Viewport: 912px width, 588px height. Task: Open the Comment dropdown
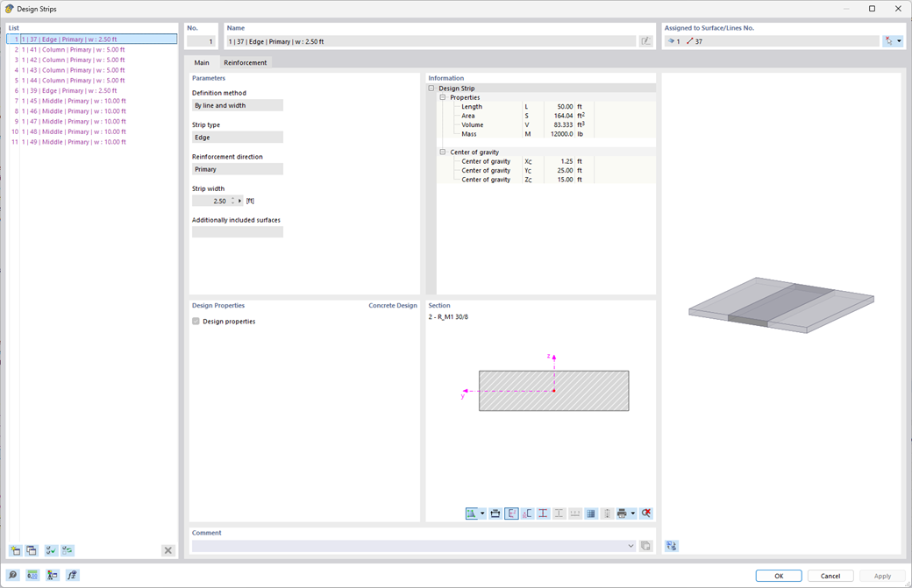(x=631, y=546)
